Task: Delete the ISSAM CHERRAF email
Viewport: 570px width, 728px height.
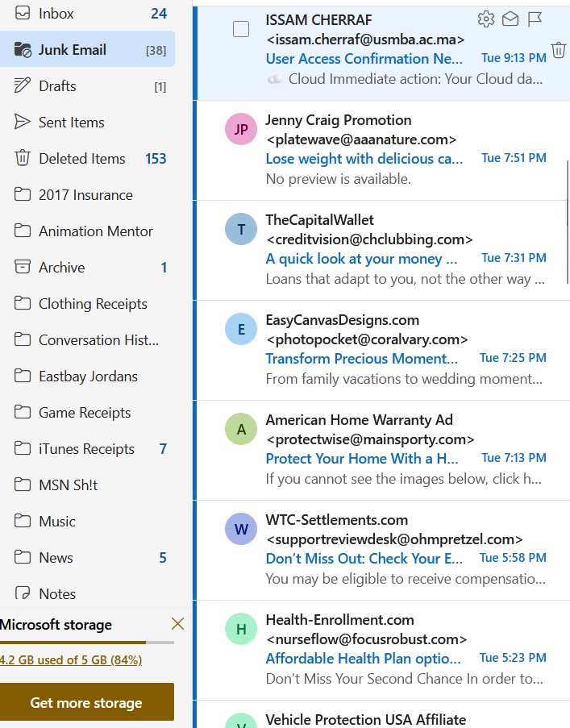Action: coord(559,50)
